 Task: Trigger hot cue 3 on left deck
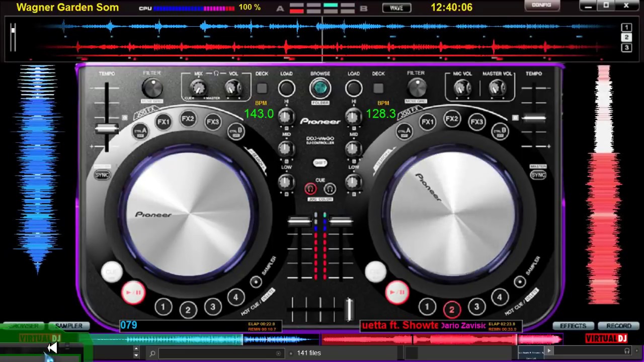(212, 306)
